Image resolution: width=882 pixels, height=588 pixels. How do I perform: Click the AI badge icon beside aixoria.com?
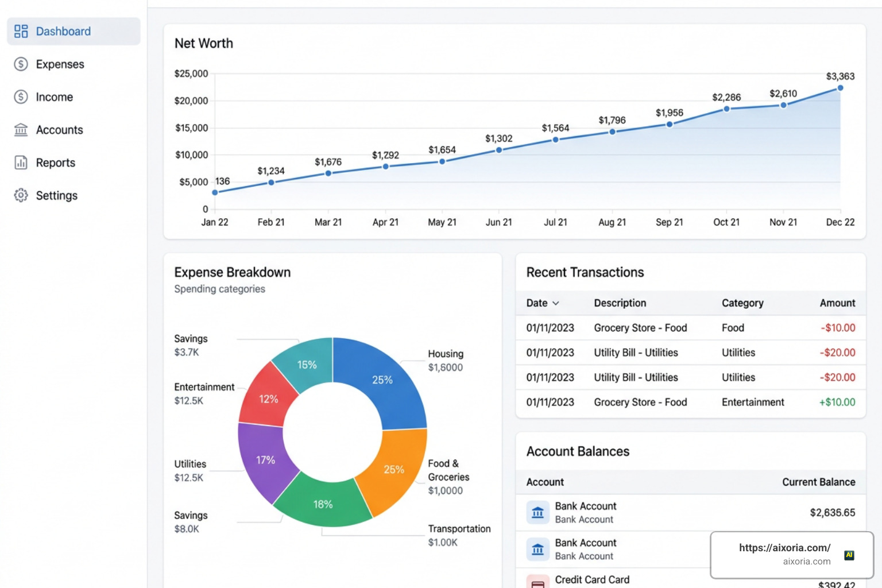[x=849, y=555]
